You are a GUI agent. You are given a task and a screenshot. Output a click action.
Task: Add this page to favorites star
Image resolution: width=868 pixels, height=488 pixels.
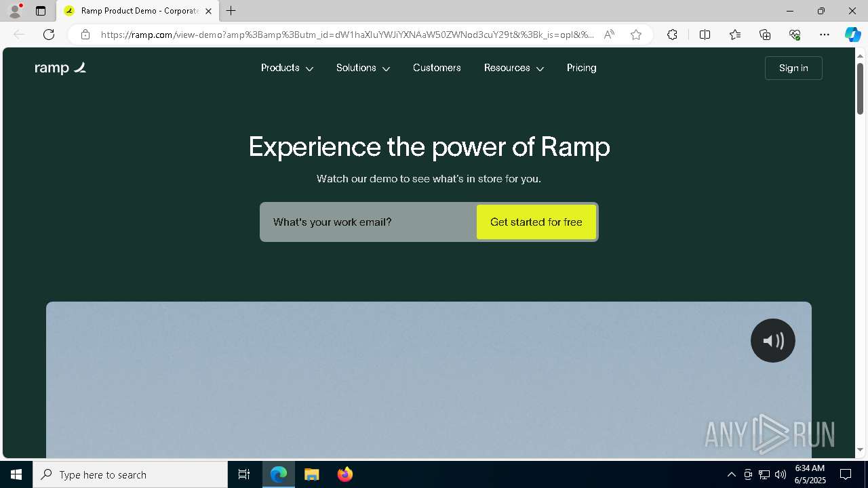636,35
